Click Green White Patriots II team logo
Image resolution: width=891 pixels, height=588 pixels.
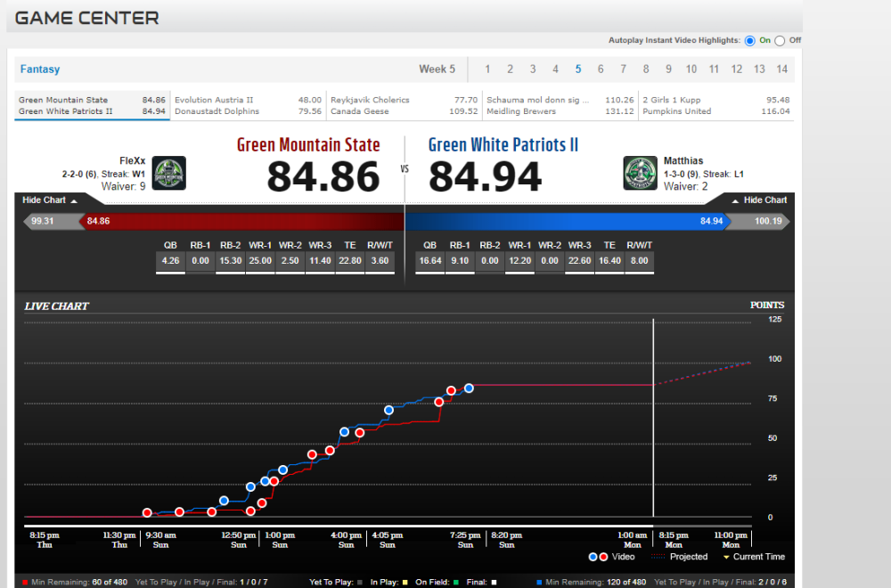pyautogui.click(x=640, y=173)
